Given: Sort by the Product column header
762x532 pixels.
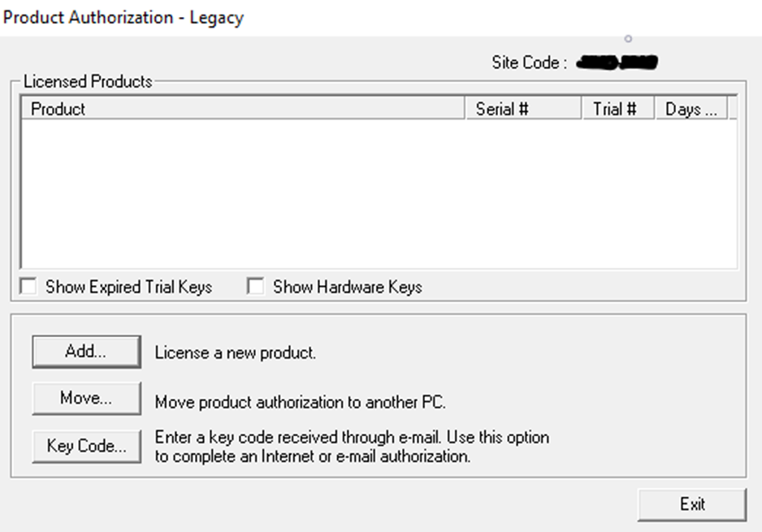Looking at the screenshot, I should pyautogui.click(x=243, y=108).
